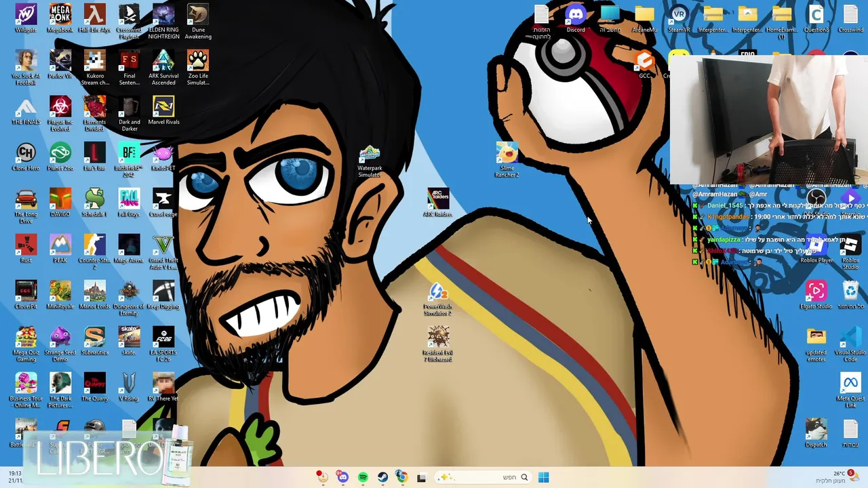Viewport: 868px width, 488px height.
Task: Open the Crosswind Playtest shortcut
Action: click(x=129, y=22)
